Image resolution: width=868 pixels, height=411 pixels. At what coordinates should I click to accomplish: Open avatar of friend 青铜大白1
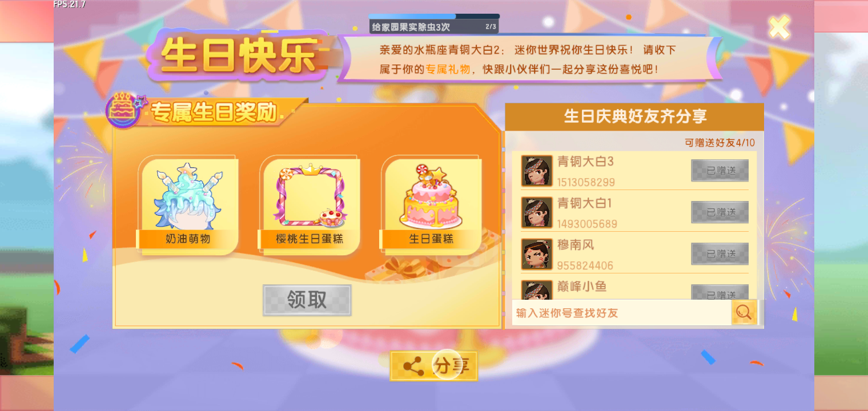coord(537,212)
